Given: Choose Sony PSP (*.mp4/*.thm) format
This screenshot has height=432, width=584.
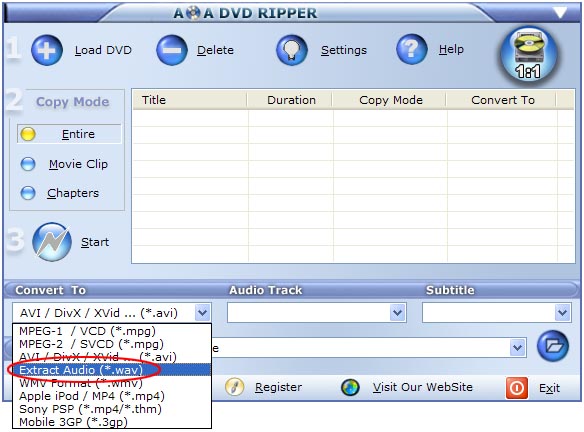Looking at the screenshot, I should [x=112, y=409].
